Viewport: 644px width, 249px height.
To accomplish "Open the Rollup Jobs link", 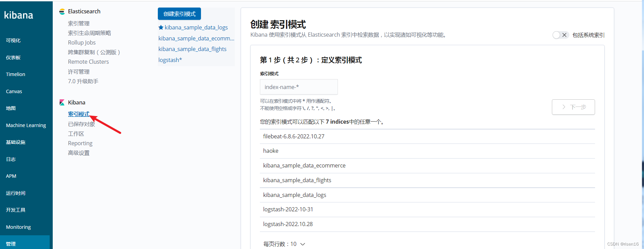I will [x=82, y=42].
